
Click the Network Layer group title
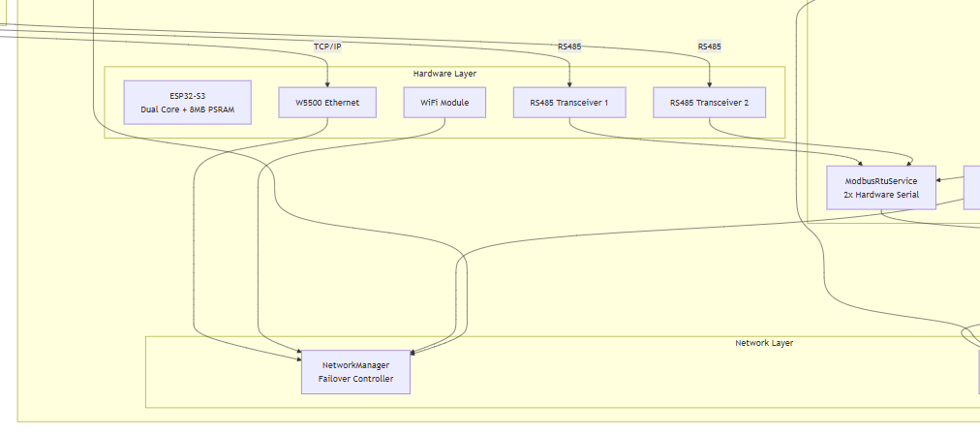[764, 343]
